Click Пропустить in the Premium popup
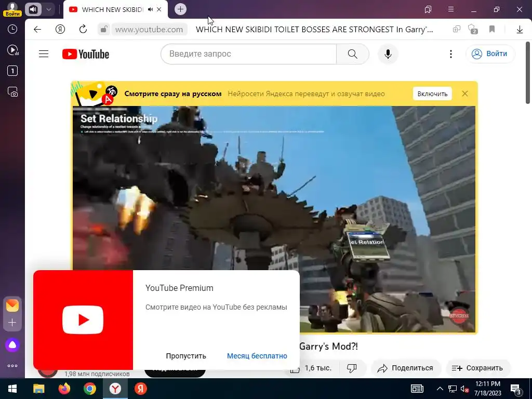Screen dimensions: 532x399 186,356
